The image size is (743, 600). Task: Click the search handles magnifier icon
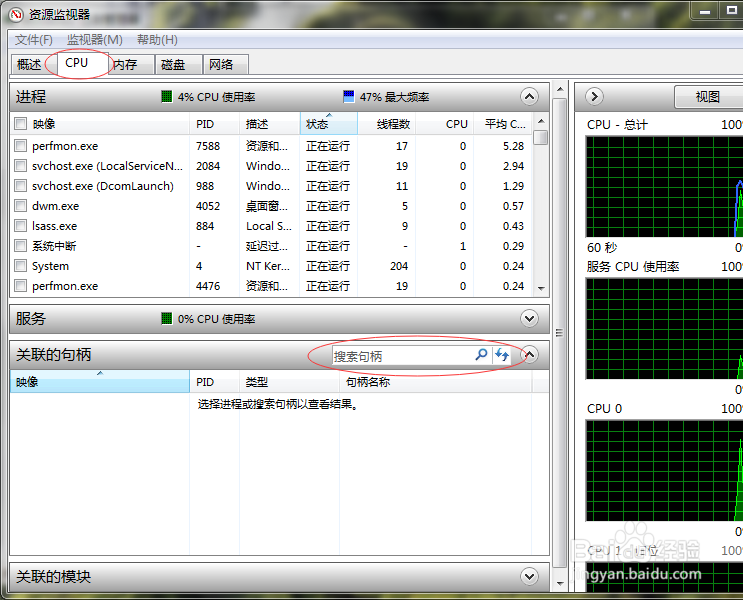pyautogui.click(x=481, y=355)
